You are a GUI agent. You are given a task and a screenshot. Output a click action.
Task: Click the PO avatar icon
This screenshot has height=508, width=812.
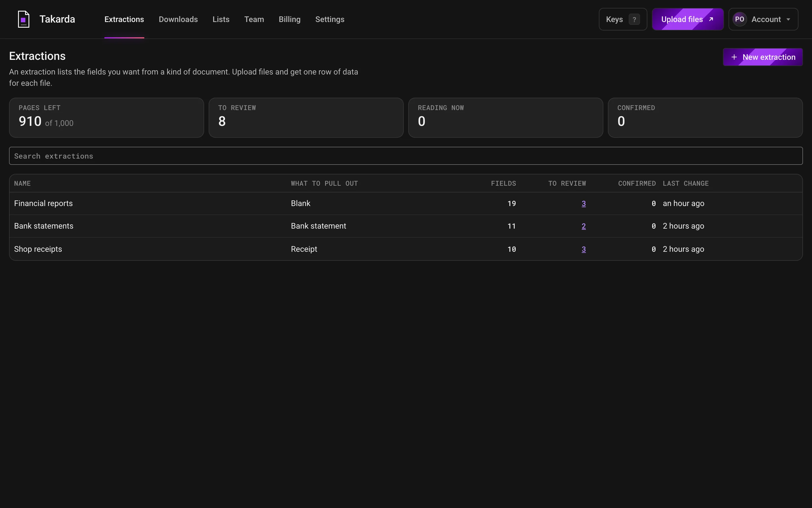coord(740,19)
